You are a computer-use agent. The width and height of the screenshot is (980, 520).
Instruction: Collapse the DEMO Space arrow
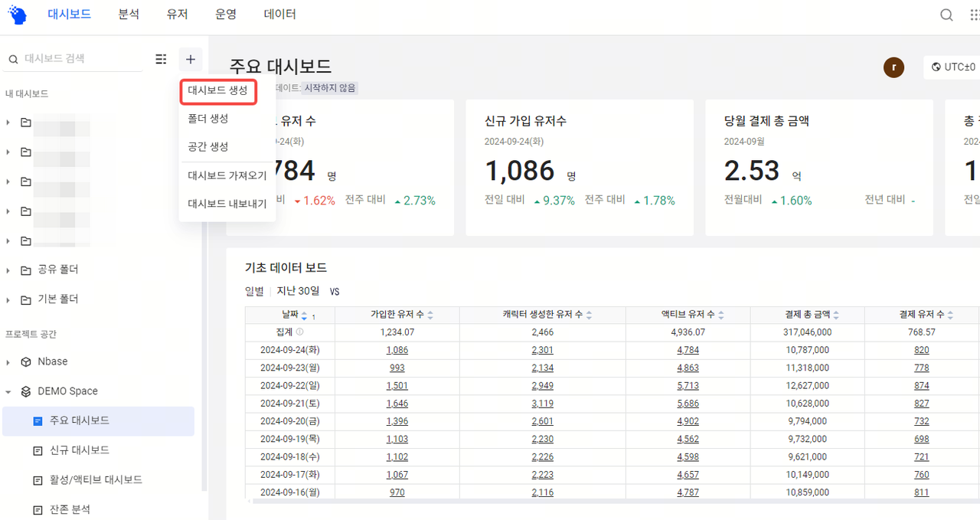point(8,391)
